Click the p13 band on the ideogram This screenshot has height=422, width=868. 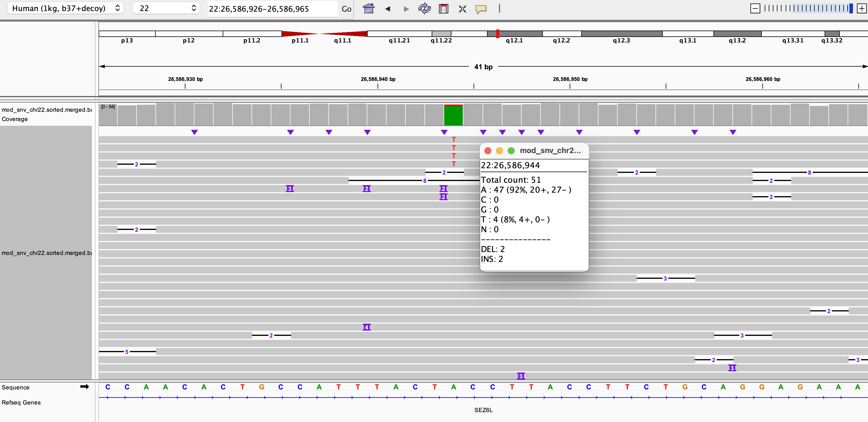[x=127, y=34]
